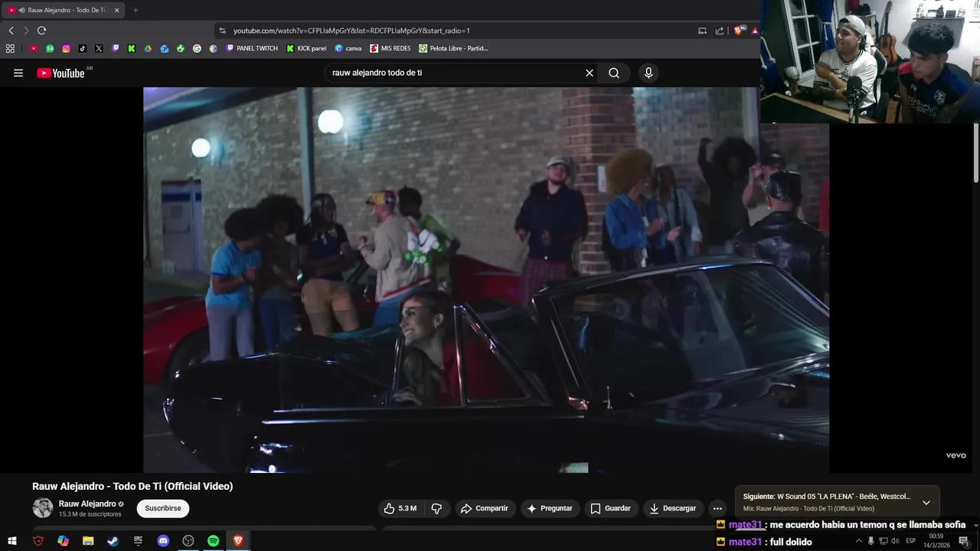Open Spotify from the taskbar
The image size is (980, 551).
tap(213, 541)
